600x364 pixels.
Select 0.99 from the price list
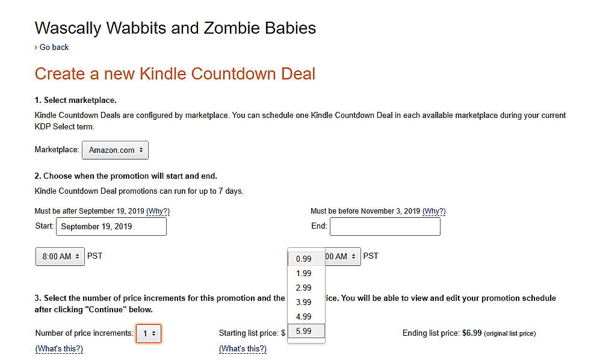point(304,259)
